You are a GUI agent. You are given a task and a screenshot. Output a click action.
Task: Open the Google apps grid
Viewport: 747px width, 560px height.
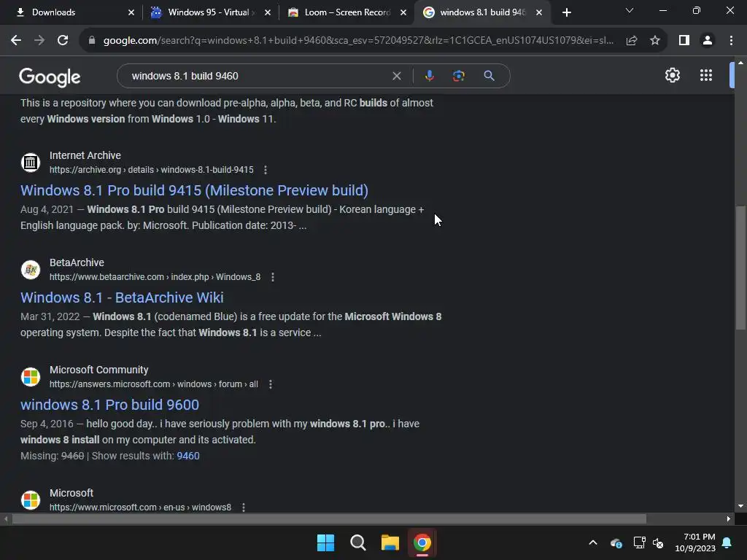coord(706,75)
